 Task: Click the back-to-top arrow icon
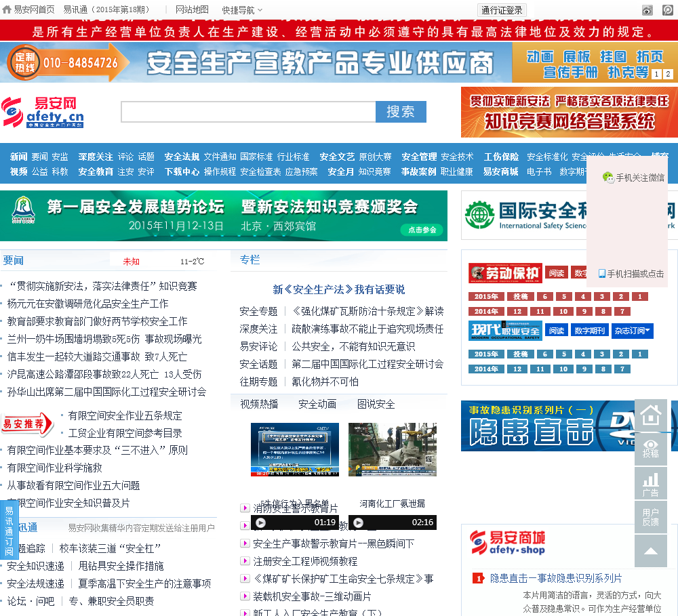650,551
